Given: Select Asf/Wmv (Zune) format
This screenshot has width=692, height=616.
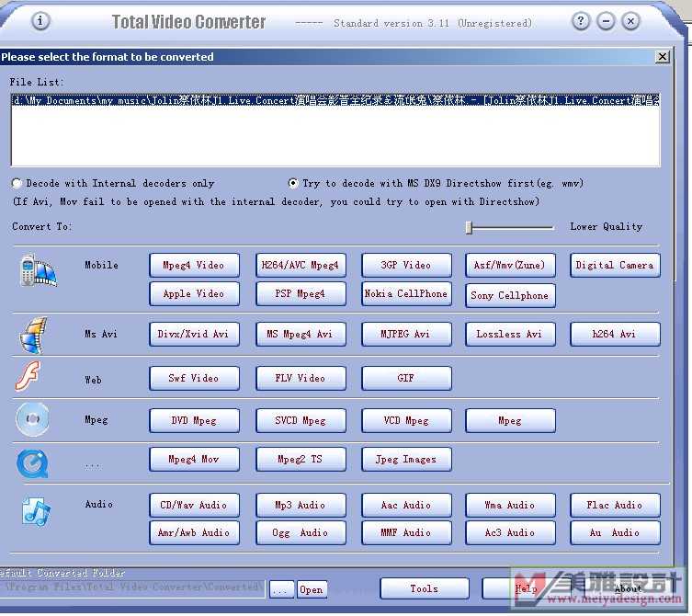Looking at the screenshot, I should click(x=510, y=265).
